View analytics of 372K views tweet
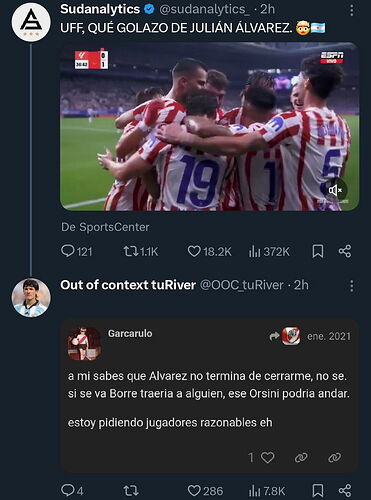Image resolution: width=371 pixels, height=500 pixels. (269, 252)
